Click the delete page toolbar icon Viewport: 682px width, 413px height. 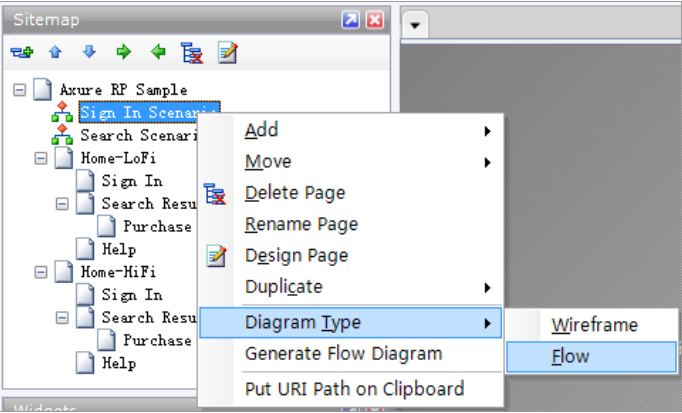pos(190,53)
